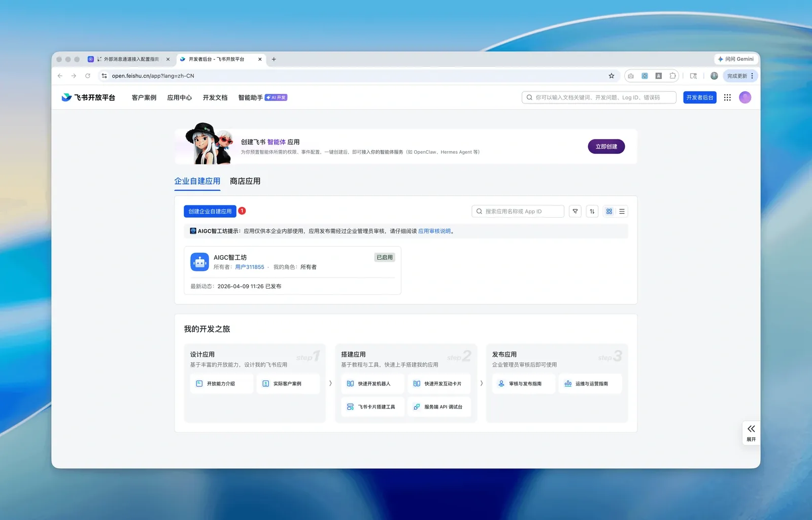The image size is (812, 520).
Task: Click the AIGC智工坊 robot app icon
Action: [x=199, y=262]
